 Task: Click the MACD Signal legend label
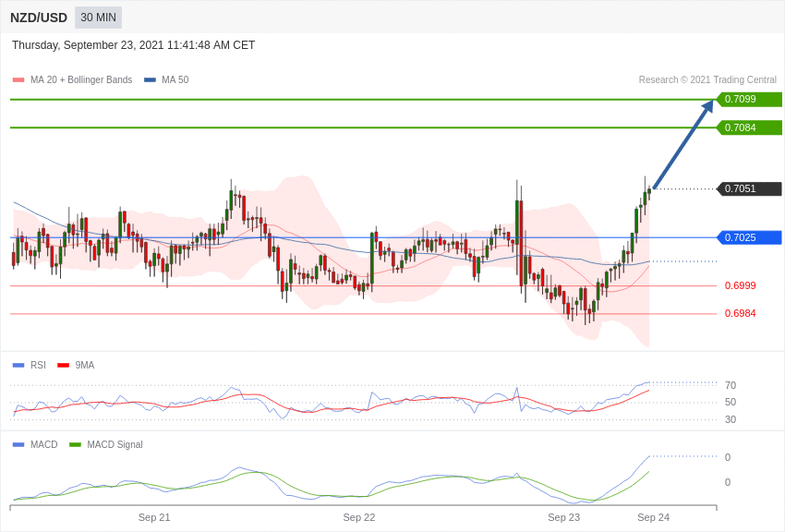tap(115, 444)
